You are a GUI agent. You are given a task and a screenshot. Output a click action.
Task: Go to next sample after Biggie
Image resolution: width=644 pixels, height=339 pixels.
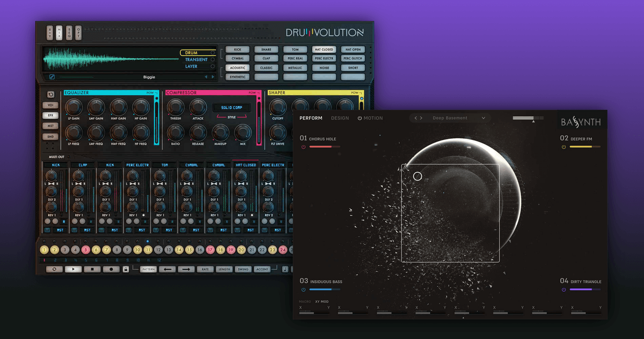[213, 77]
